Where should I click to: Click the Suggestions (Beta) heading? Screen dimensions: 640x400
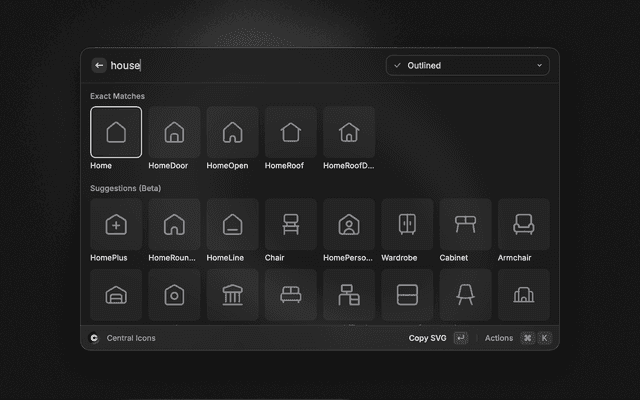[x=126, y=188]
